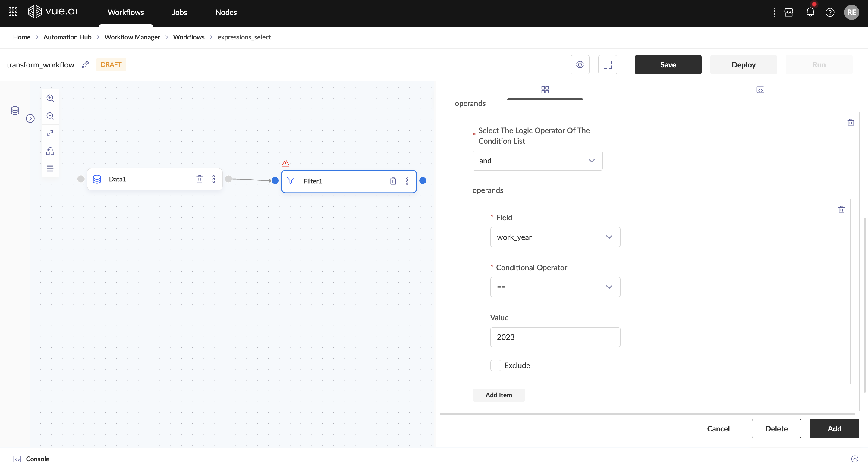Go to the Jobs tab
Screen dimensions: 868x467
tap(179, 12)
